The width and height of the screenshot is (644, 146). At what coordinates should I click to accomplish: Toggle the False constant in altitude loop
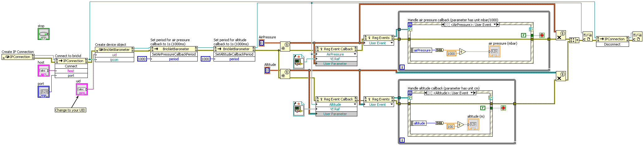pos(483,108)
